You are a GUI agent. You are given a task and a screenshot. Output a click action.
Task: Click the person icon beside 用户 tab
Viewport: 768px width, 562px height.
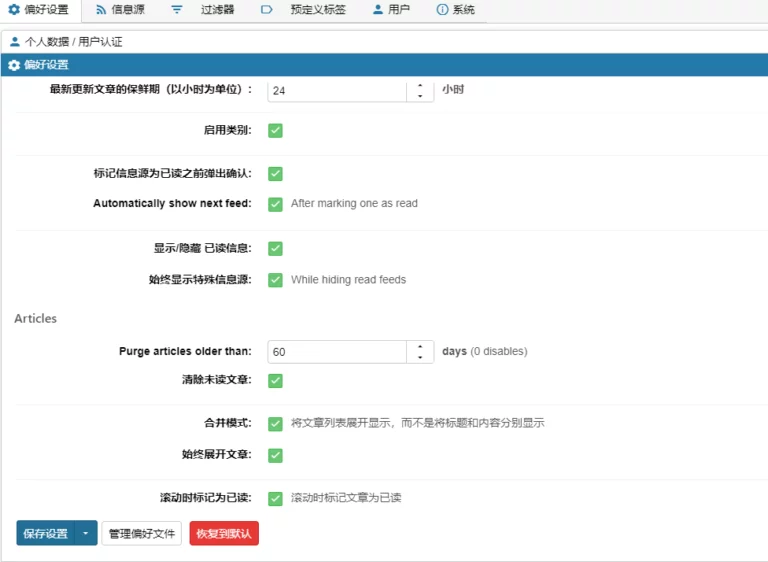(x=377, y=10)
